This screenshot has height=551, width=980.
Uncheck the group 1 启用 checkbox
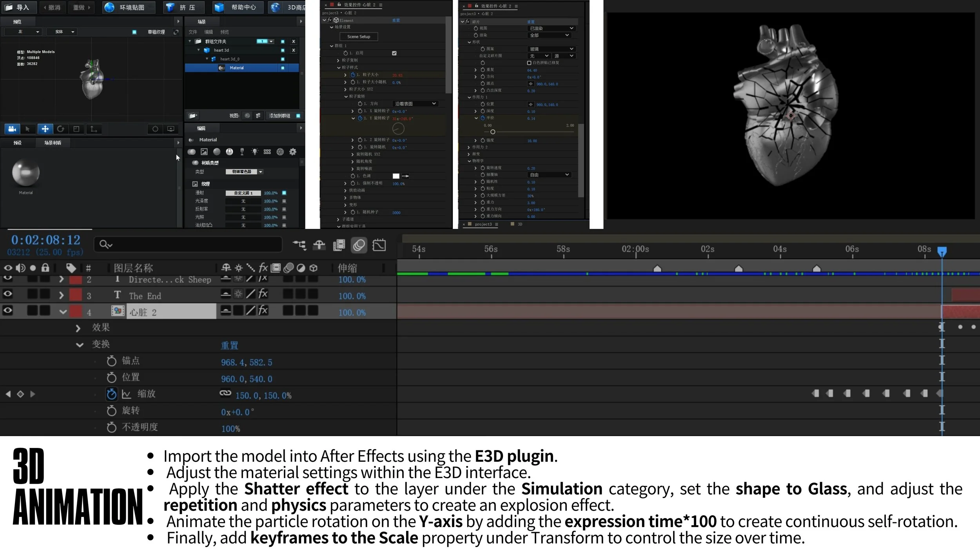pyautogui.click(x=394, y=53)
